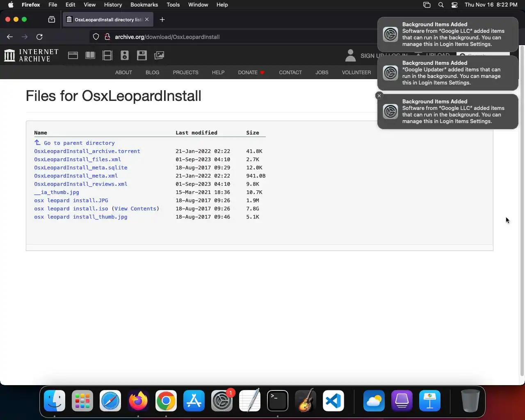This screenshot has width=525, height=420.
Task: Open TextEdit from the Dock
Action: 250,401
